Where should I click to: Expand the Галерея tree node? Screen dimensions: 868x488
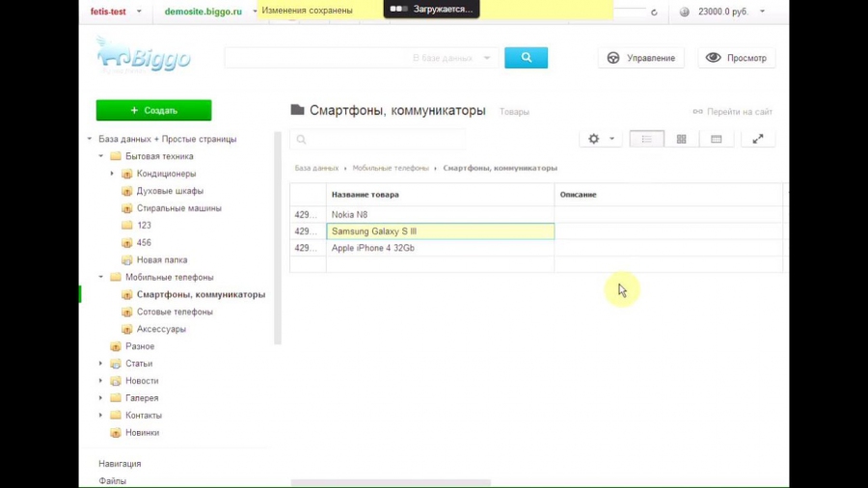click(x=100, y=397)
